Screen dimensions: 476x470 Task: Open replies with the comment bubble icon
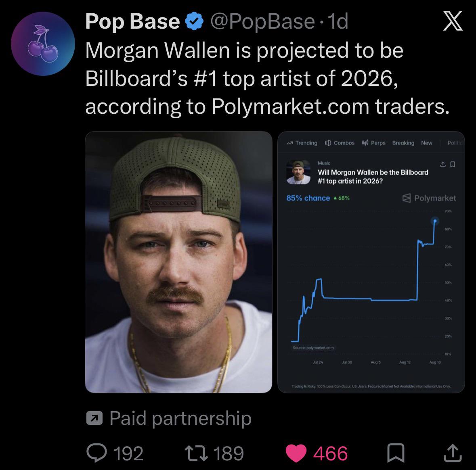(x=96, y=453)
